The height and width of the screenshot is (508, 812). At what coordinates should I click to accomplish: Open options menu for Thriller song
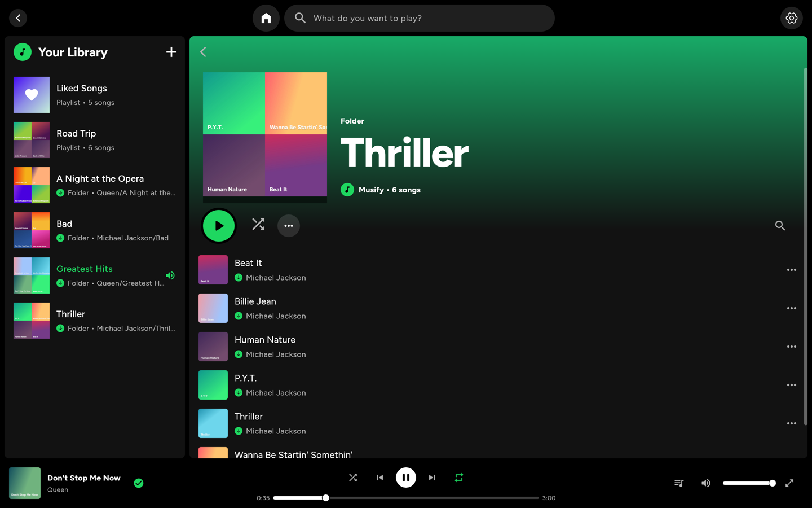792,423
